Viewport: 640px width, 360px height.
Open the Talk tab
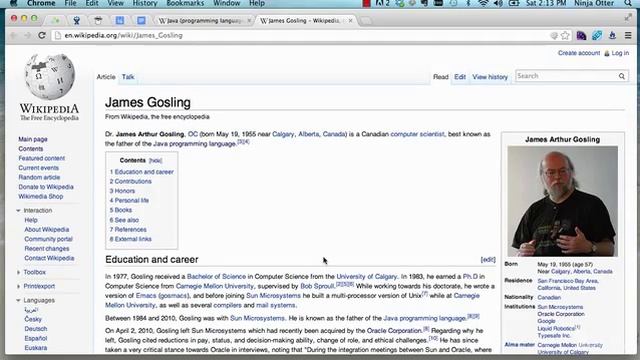[x=128, y=77]
